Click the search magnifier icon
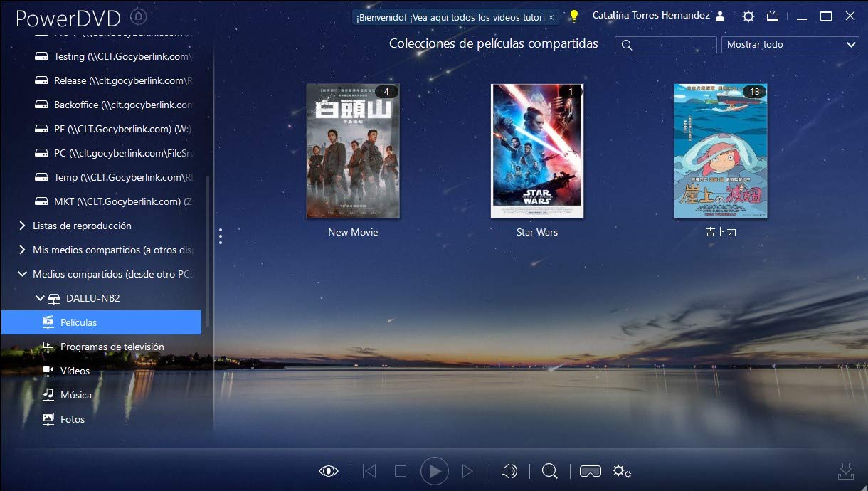Image resolution: width=868 pixels, height=491 pixels. click(x=627, y=45)
